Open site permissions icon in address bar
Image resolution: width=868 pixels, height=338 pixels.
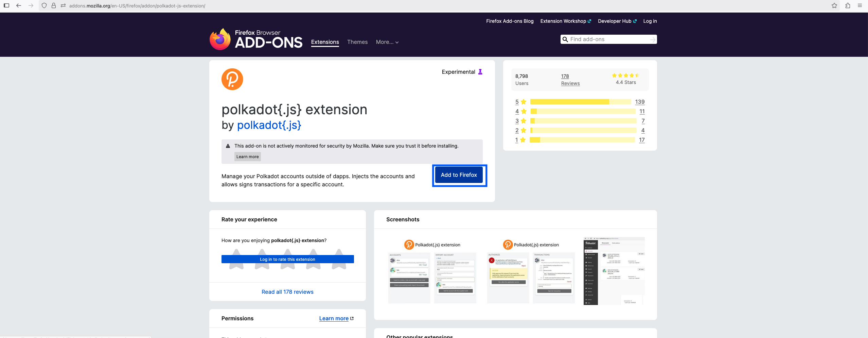(63, 5)
